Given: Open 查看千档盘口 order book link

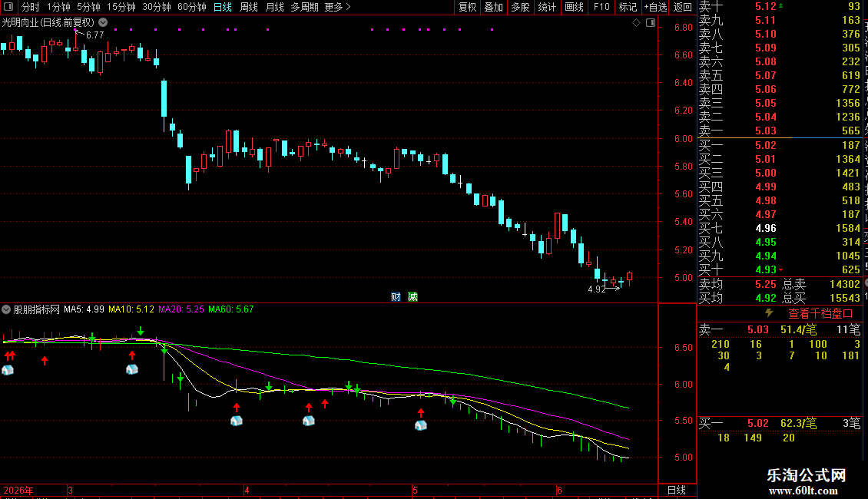Looking at the screenshot, I should point(820,314).
